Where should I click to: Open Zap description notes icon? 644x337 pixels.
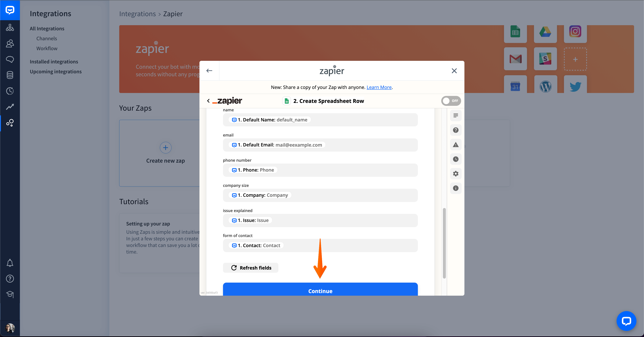pos(456,115)
